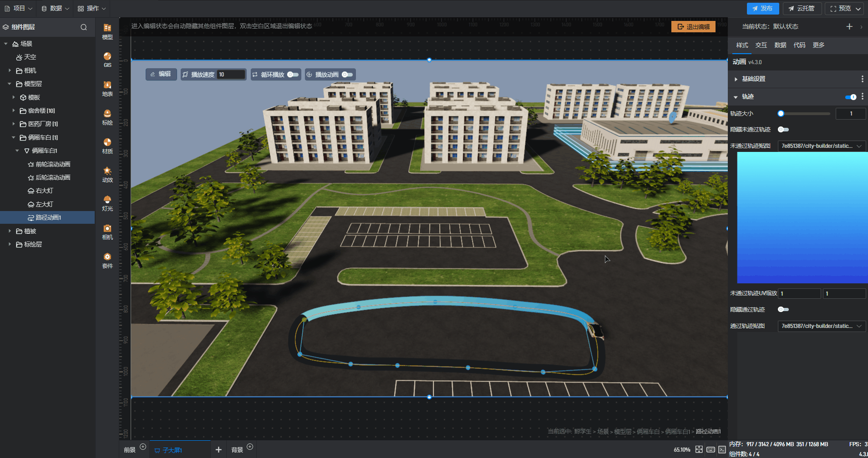868x458 pixels.
Task: Open the 数据 menu in top bar
Action: [x=55, y=8]
